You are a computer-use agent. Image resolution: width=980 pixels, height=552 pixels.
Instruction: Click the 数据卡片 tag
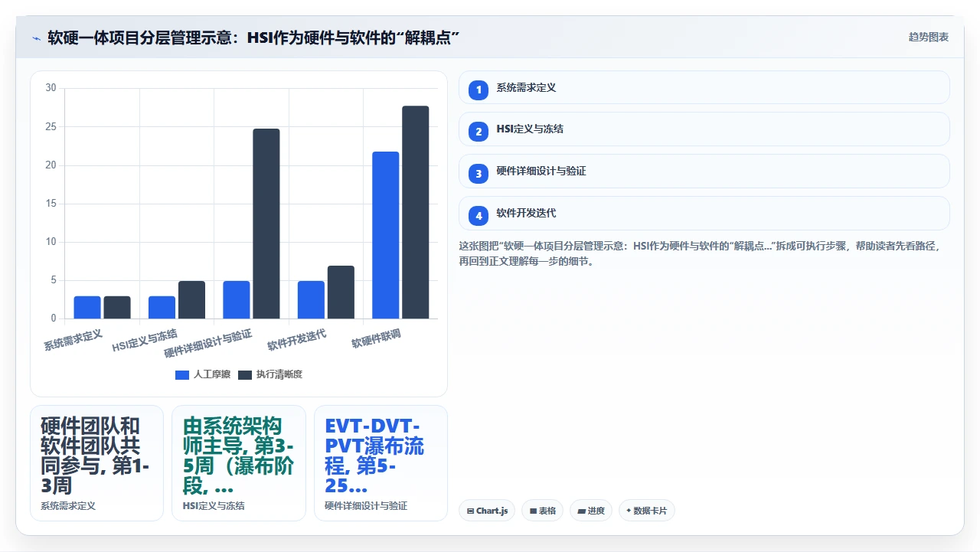pos(646,511)
